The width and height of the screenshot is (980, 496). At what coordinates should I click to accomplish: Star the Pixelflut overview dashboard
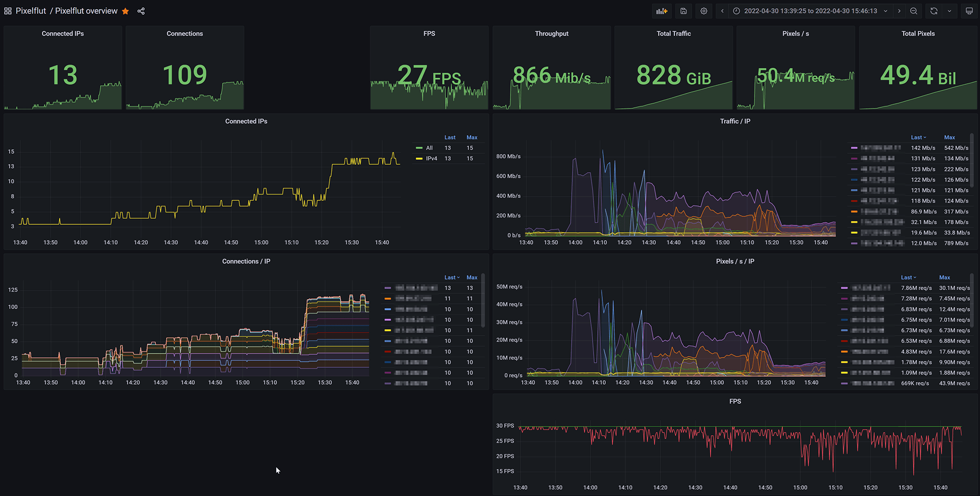[x=126, y=11]
